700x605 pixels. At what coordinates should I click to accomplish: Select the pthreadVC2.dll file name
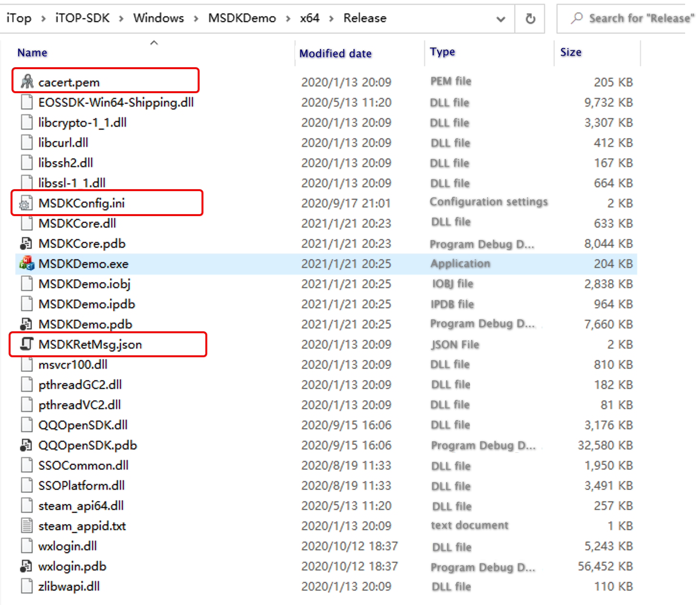(x=80, y=405)
